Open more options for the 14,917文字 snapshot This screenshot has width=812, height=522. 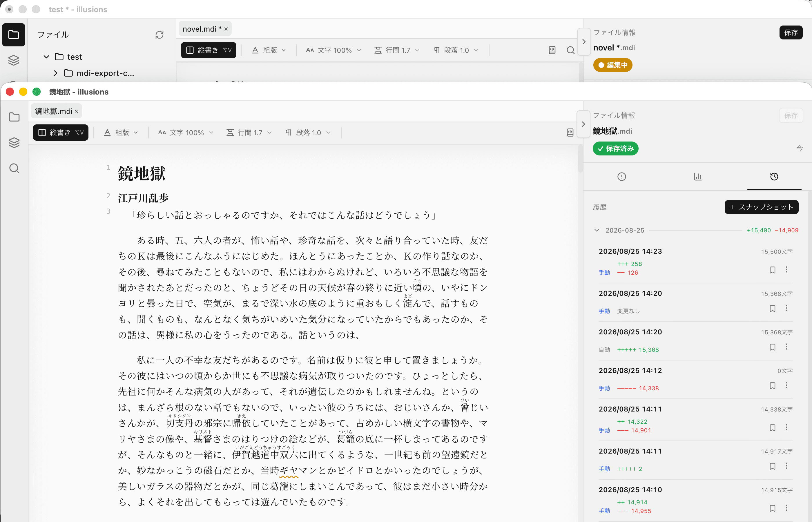[786, 466]
